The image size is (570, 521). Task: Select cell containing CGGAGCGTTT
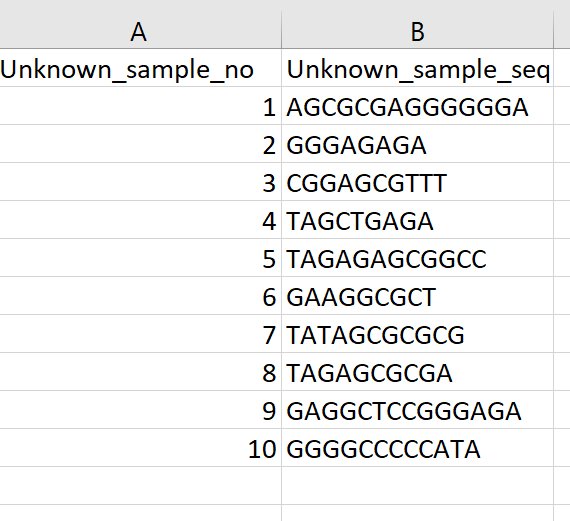417,182
